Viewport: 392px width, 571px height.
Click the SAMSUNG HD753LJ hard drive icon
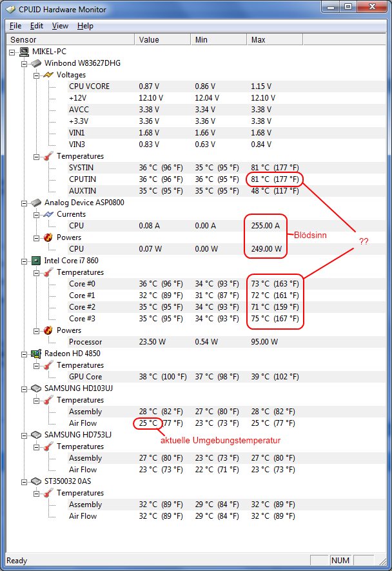[x=36, y=435]
